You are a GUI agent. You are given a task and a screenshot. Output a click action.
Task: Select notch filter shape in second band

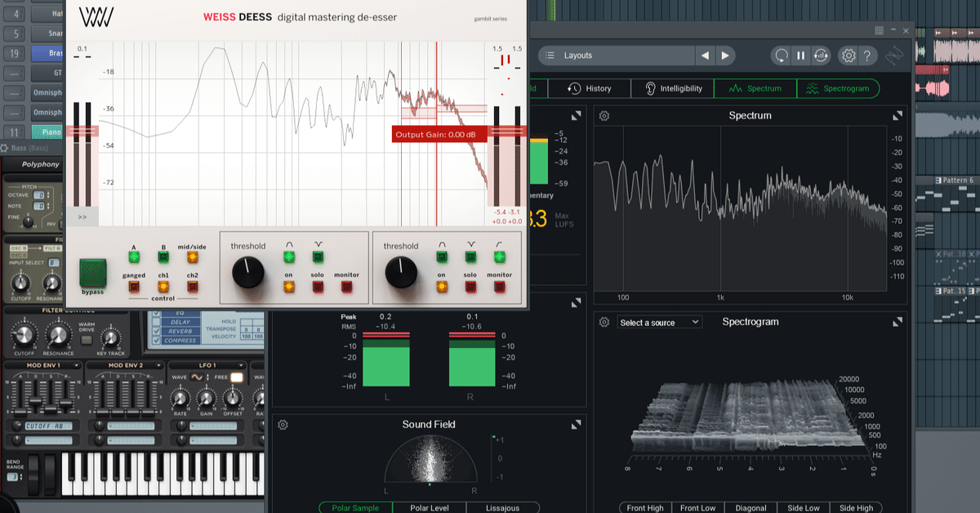470,256
